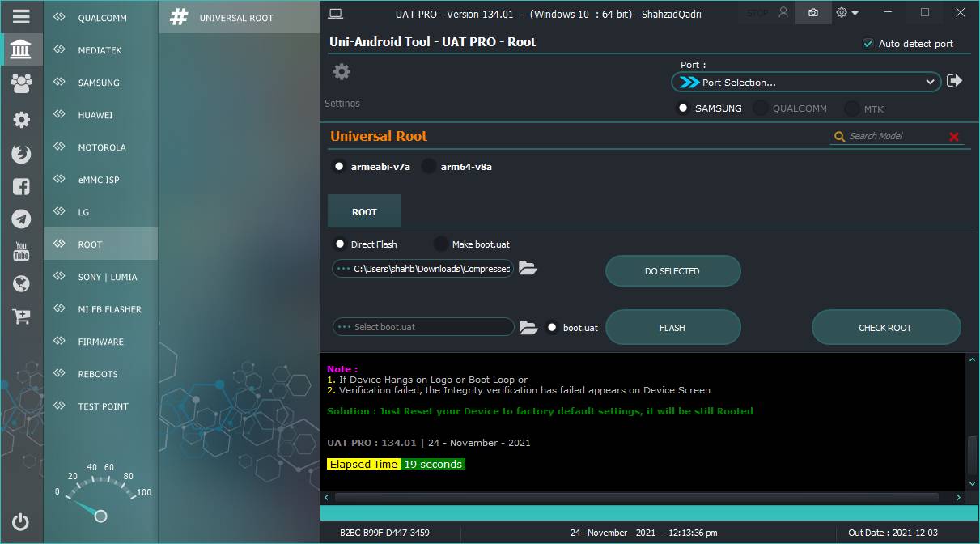Open the shopping cart icon in the sidebar
980x544 pixels.
point(21,317)
